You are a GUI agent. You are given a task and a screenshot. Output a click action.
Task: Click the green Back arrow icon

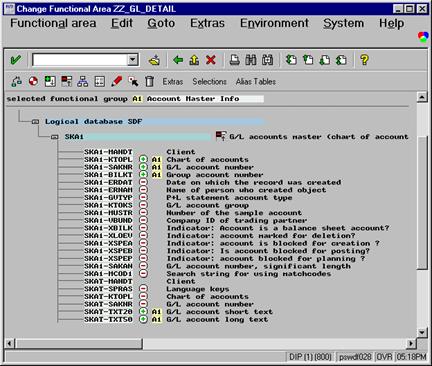(178, 60)
